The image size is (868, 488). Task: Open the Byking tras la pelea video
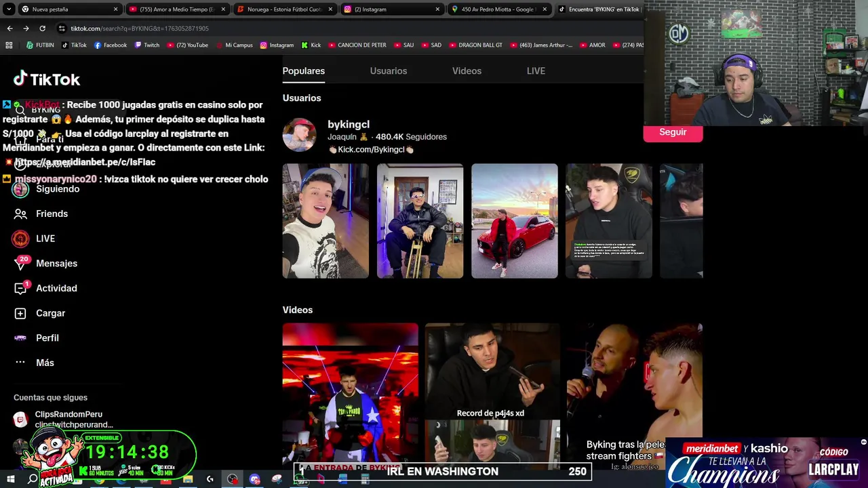[635, 395]
